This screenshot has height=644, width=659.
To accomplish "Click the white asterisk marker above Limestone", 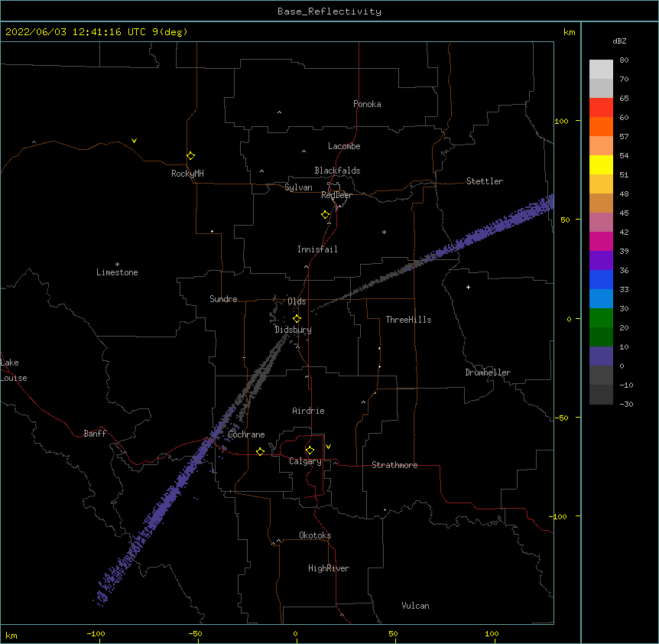I will coord(117,265).
